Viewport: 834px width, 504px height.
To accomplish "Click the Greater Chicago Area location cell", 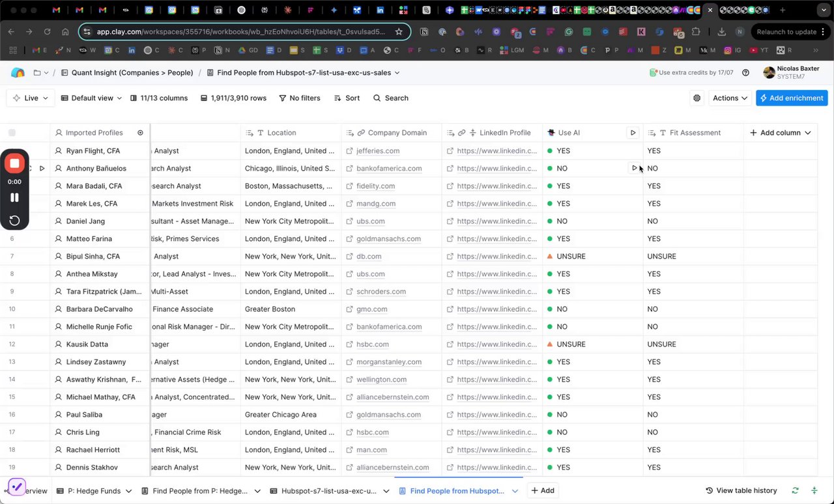I will coord(291,415).
